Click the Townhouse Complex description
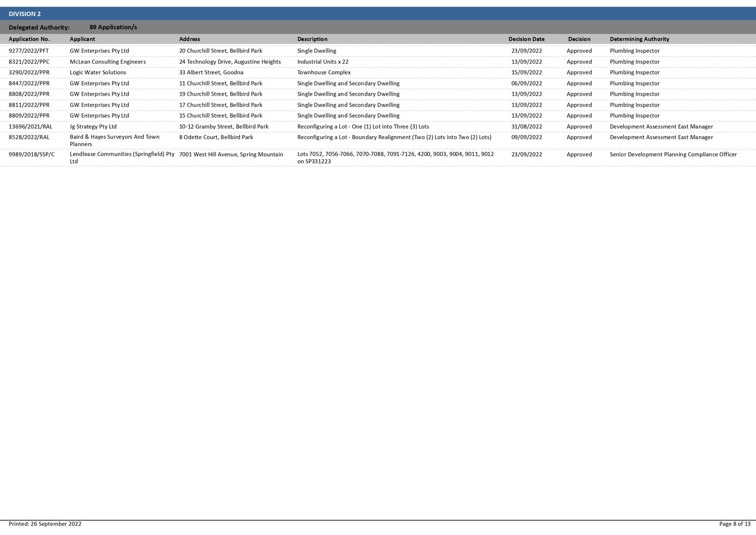The width and height of the screenshot is (756, 535). [324, 72]
